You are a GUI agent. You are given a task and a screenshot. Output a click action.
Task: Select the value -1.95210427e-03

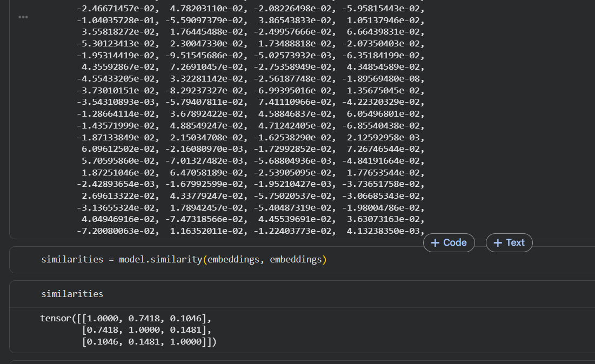click(x=292, y=184)
